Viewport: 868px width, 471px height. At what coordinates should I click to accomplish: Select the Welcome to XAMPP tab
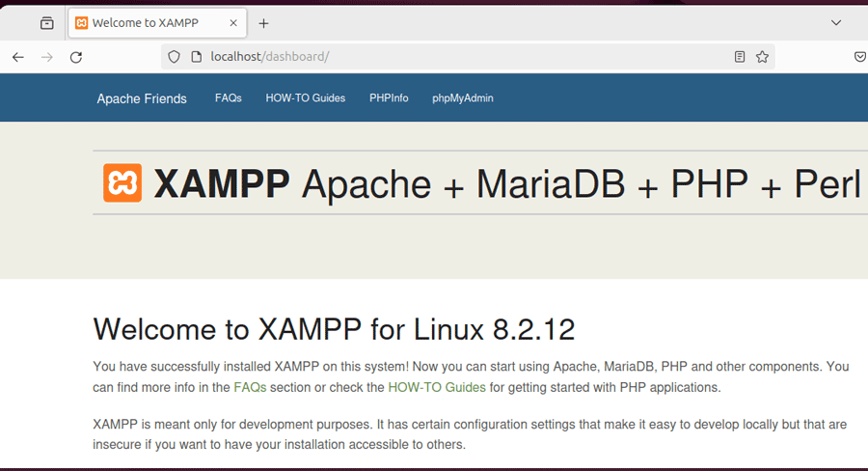[x=158, y=23]
